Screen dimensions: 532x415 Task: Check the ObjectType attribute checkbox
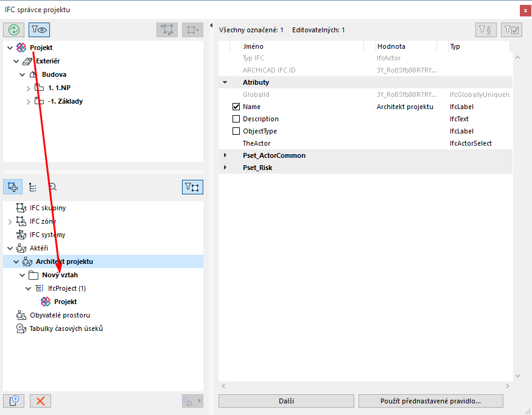tap(236, 131)
